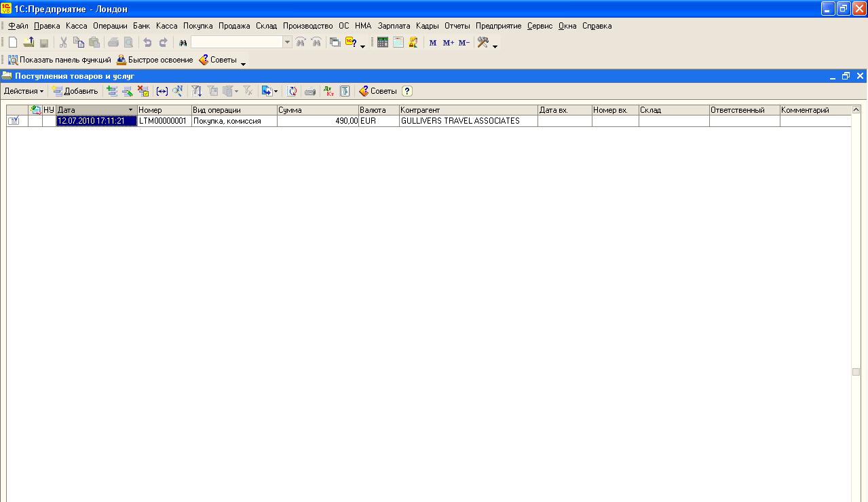Click the Cut scissors icon
Viewport: 868px width, 502px height.
63,42
